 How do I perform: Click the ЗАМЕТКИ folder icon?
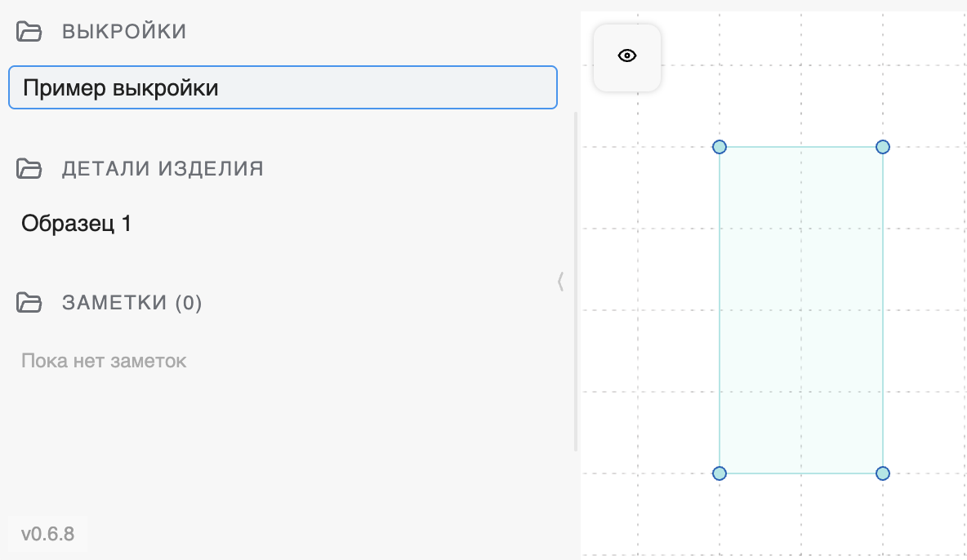[x=29, y=302]
